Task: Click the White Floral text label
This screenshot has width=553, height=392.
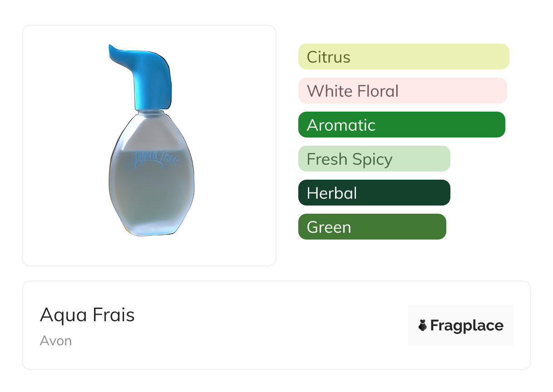Action: [352, 91]
